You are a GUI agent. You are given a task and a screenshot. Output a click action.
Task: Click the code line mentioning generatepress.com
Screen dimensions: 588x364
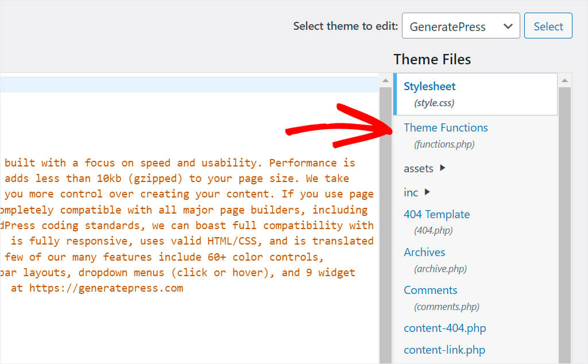click(x=96, y=288)
